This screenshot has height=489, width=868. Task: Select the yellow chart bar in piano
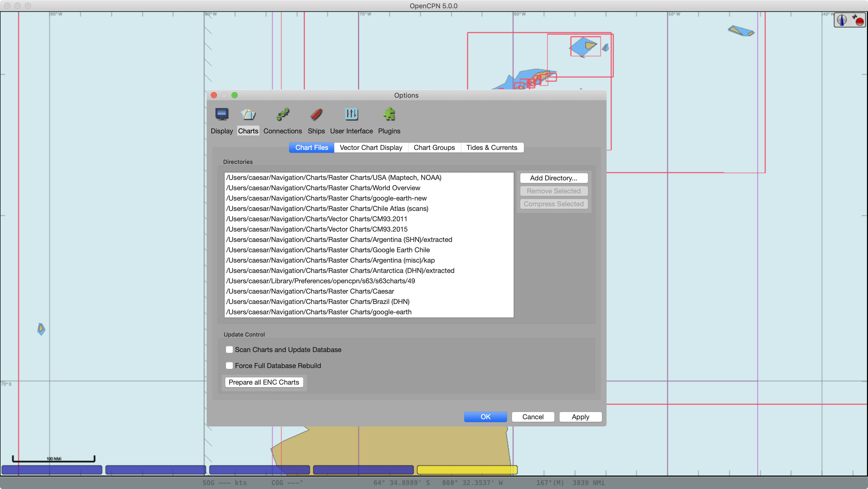tap(467, 470)
